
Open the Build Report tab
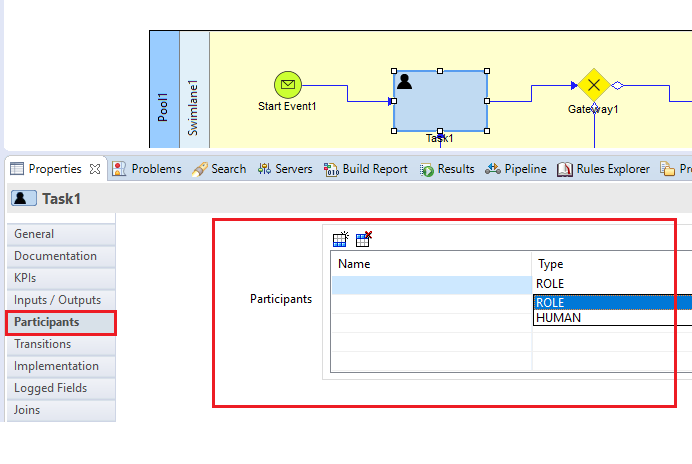(366, 169)
